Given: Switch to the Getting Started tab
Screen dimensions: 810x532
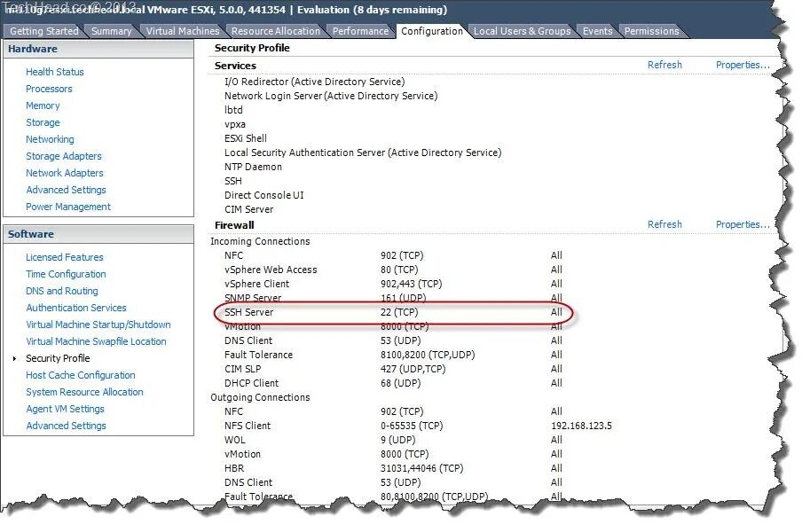Looking at the screenshot, I should [x=43, y=31].
